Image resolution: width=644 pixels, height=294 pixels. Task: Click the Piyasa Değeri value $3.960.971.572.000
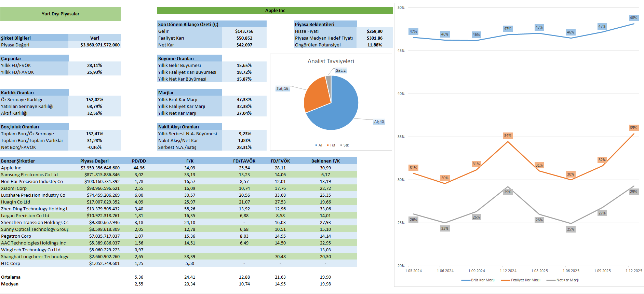(100, 45)
